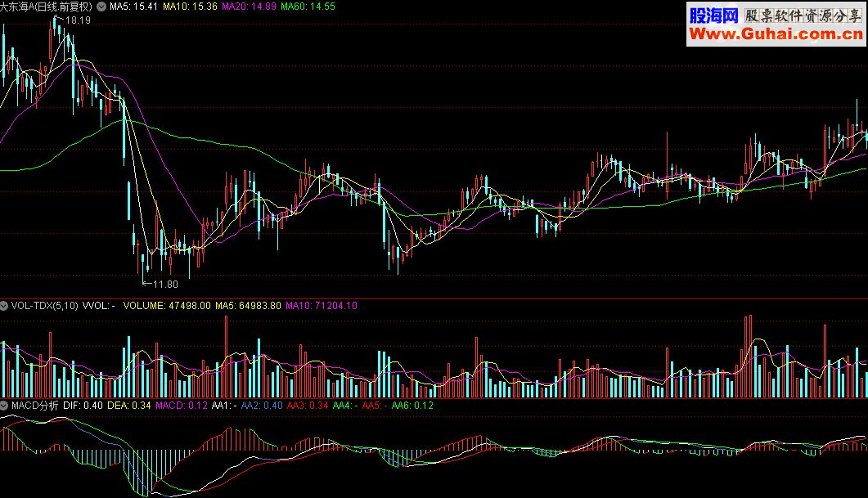Image resolution: width=868 pixels, height=498 pixels.
Task: Select the volume MA5: 64983.80 label
Action: point(248,306)
